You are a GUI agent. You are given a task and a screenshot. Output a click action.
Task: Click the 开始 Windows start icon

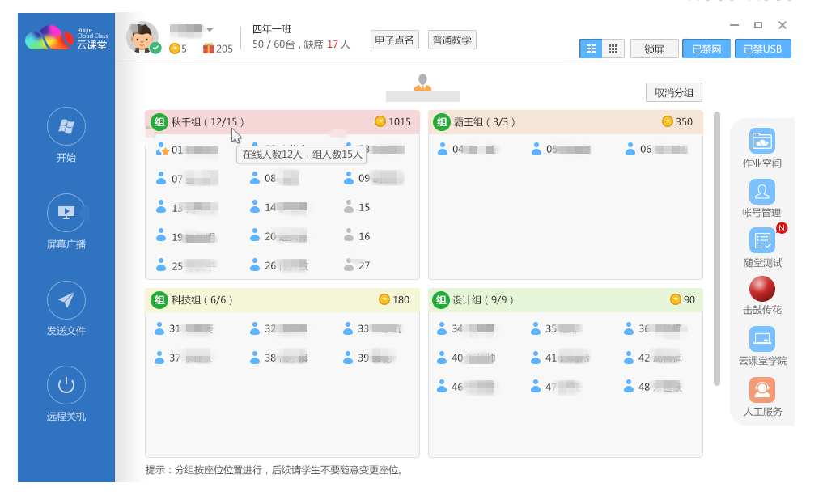tap(66, 126)
